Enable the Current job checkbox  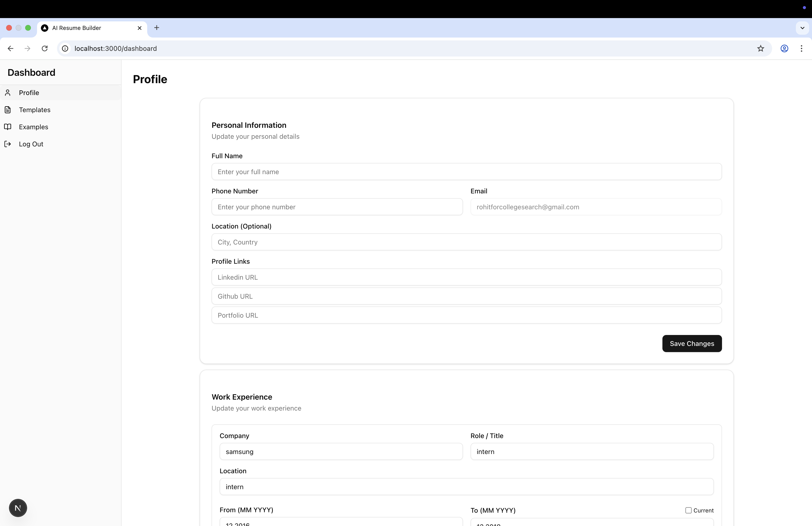(688, 510)
